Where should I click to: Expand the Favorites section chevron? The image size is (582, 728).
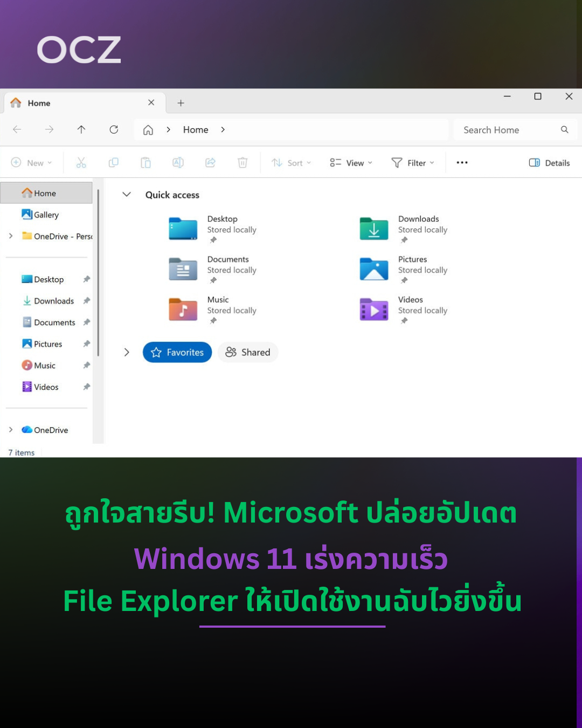click(x=127, y=352)
